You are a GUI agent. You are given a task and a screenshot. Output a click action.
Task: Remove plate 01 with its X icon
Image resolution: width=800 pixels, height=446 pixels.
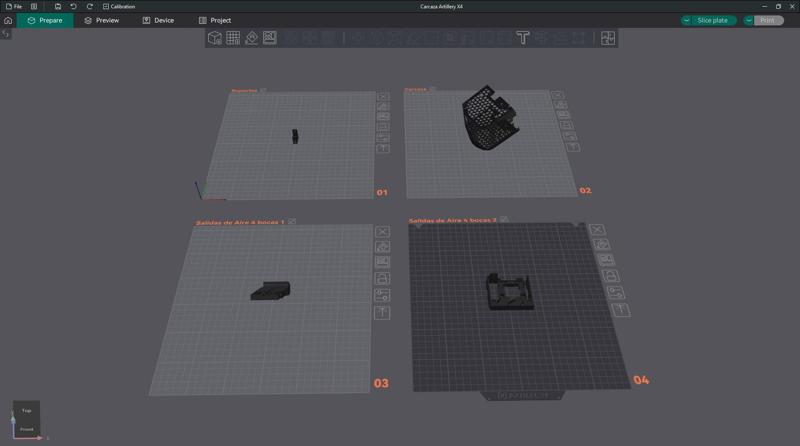pos(383,96)
